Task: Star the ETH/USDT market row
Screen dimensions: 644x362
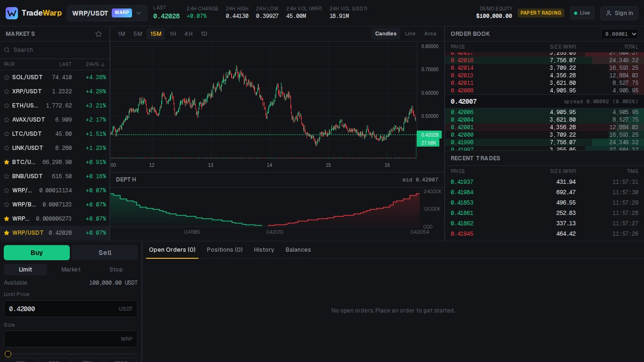Action: coord(7,106)
